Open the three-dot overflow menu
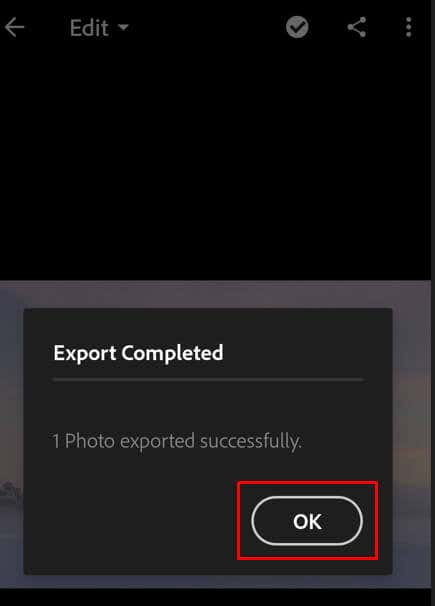Viewport: 435px width, 606px height. point(408,27)
